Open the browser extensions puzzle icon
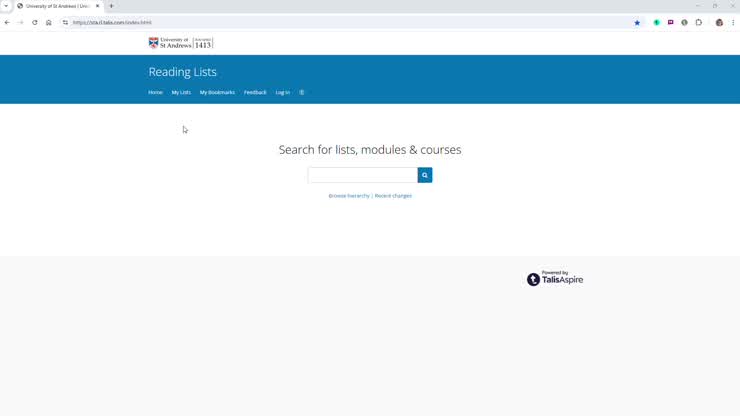740x416 pixels. click(699, 22)
